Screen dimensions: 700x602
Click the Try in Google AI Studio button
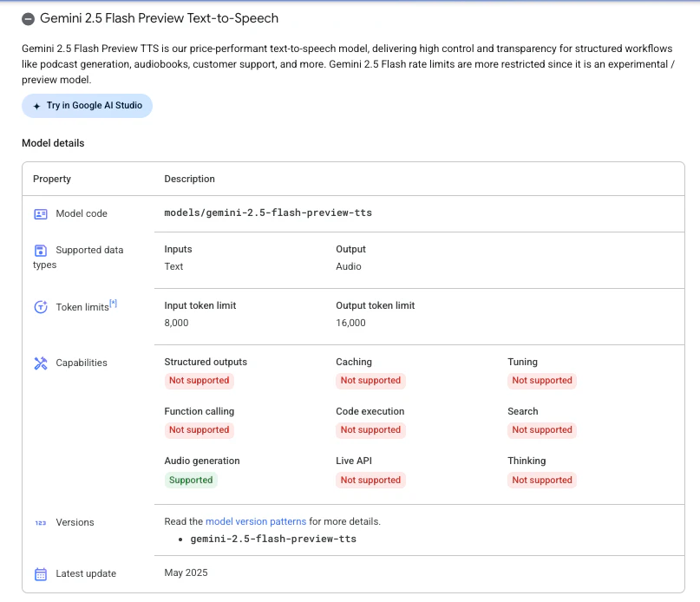click(87, 106)
